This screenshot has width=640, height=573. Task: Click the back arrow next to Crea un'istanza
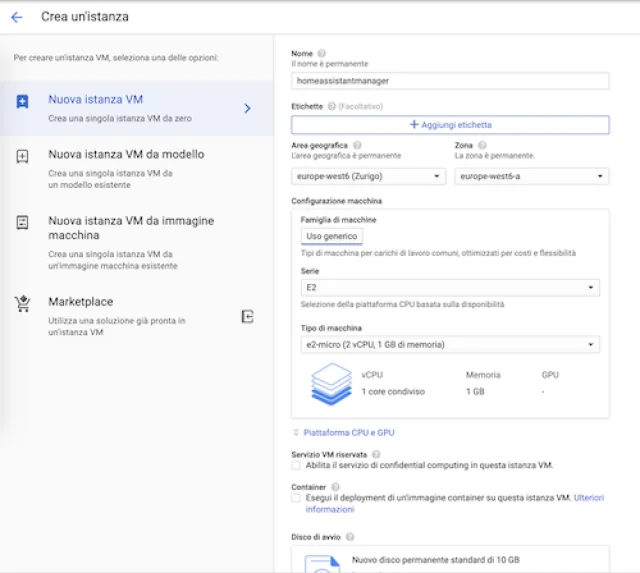[x=17, y=17]
